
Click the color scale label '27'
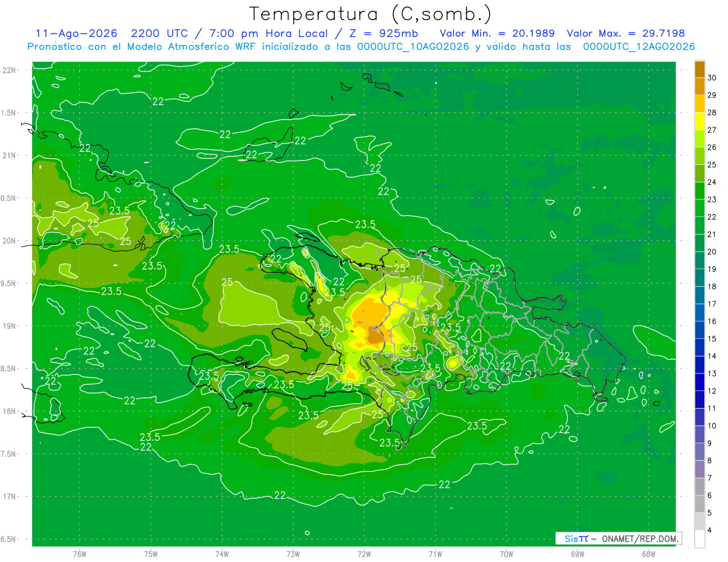coord(712,130)
